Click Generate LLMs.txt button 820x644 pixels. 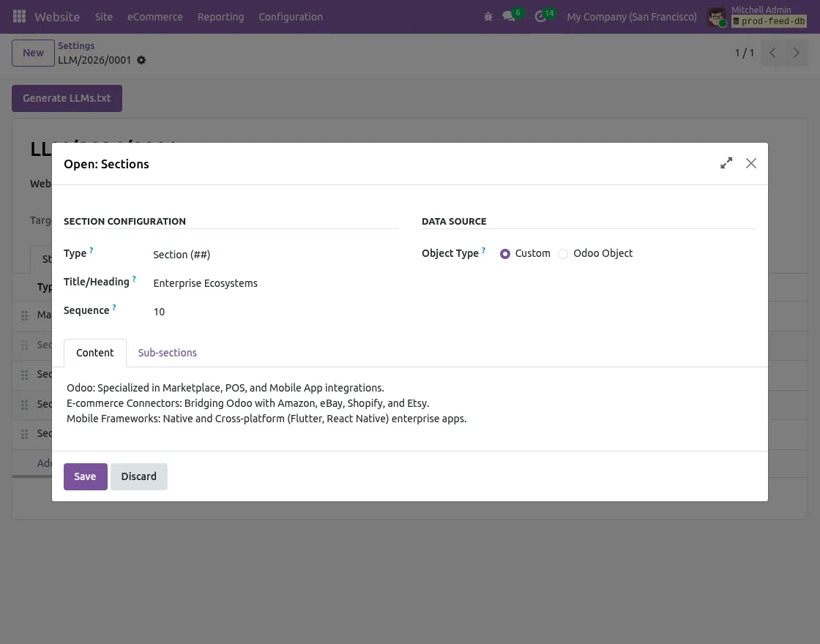67,98
